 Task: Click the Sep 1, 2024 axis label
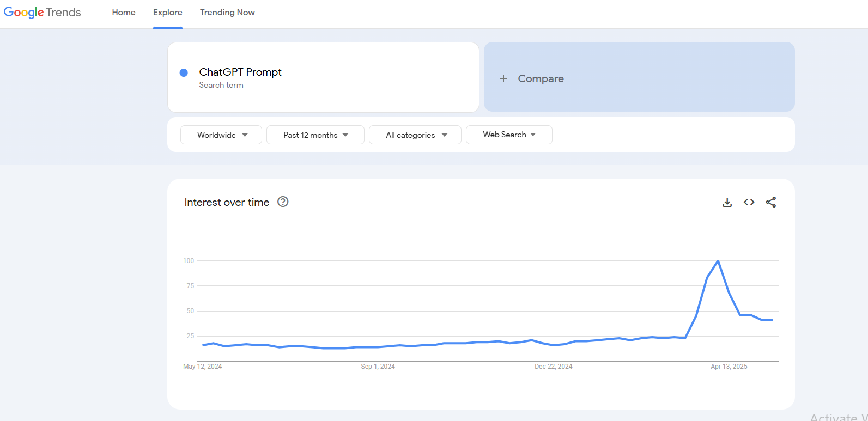[378, 367]
